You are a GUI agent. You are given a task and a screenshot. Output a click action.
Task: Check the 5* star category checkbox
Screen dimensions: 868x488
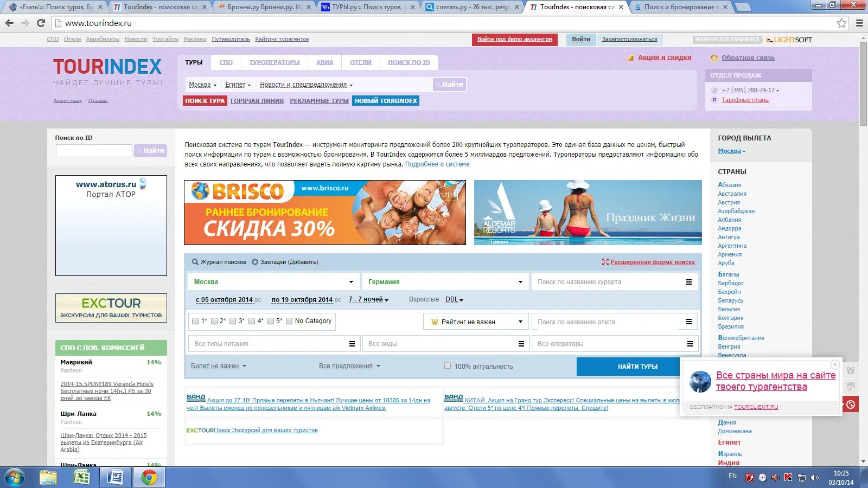[271, 321]
